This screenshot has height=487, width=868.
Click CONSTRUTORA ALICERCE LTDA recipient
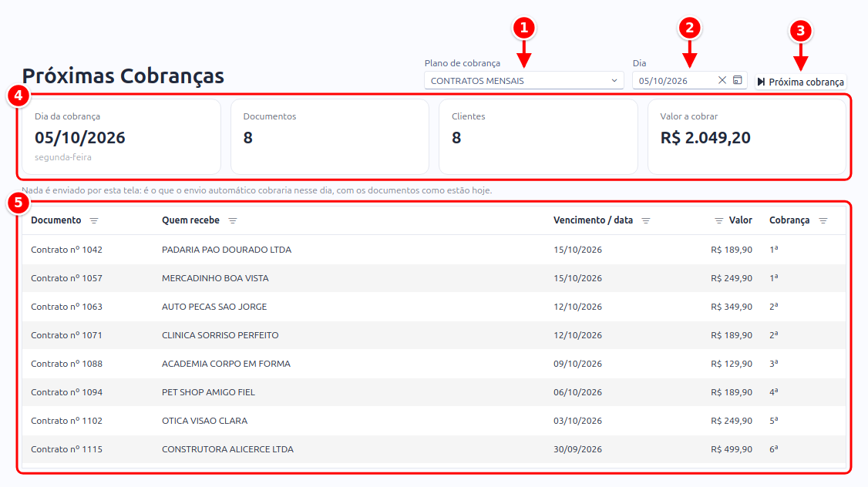(227, 449)
